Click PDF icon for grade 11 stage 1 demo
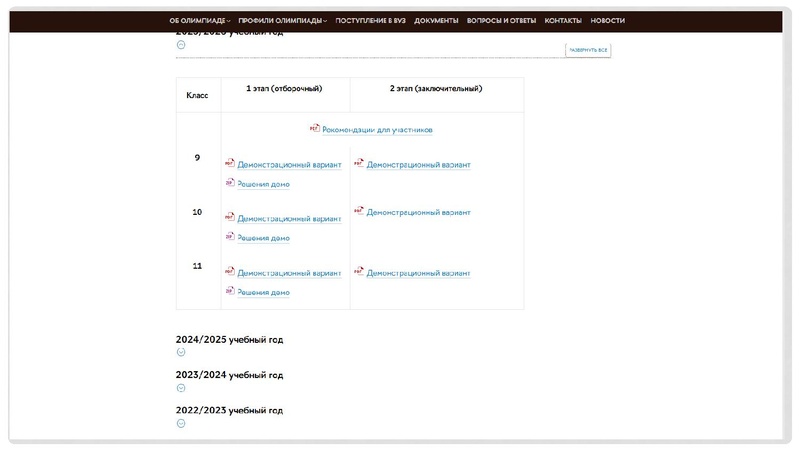The height and width of the screenshot is (450, 800). click(x=229, y=272)
